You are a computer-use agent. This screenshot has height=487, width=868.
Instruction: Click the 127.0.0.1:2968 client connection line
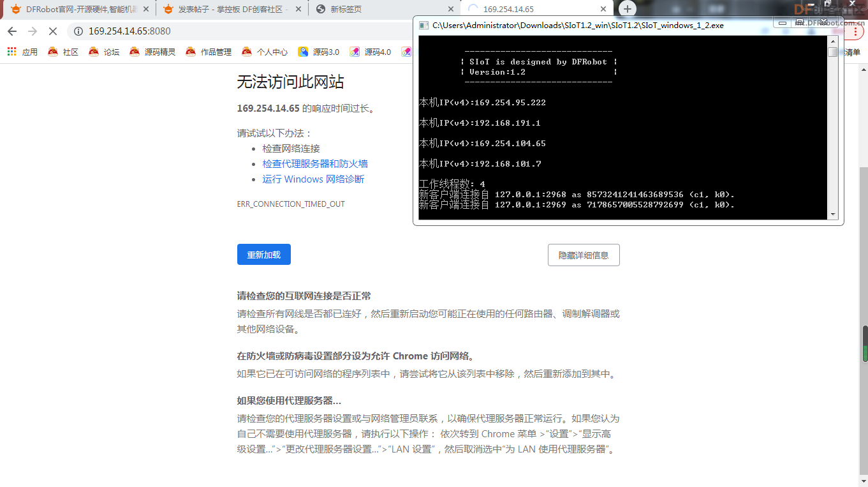(577, 195)
